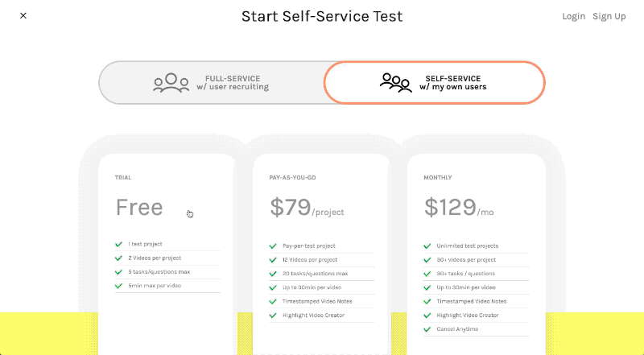Click checkmark beside 1 test project
This screenshot has width=644, height=355.
point(118,244)
